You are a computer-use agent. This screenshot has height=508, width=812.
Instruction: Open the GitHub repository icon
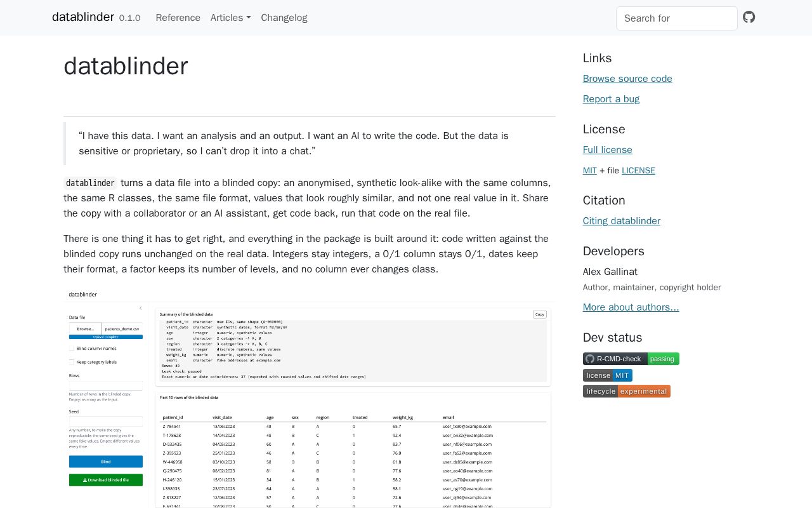coord(749,17)
